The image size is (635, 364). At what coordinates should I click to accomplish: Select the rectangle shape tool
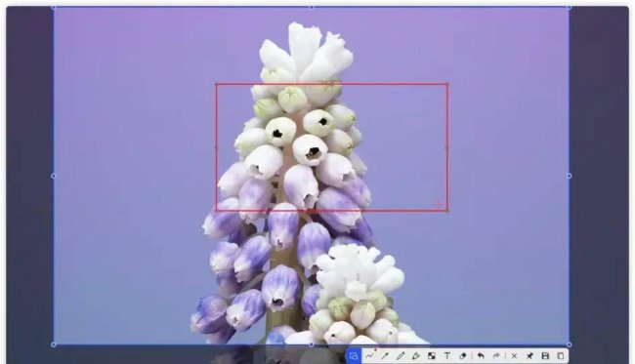click(x=354, y=356)
